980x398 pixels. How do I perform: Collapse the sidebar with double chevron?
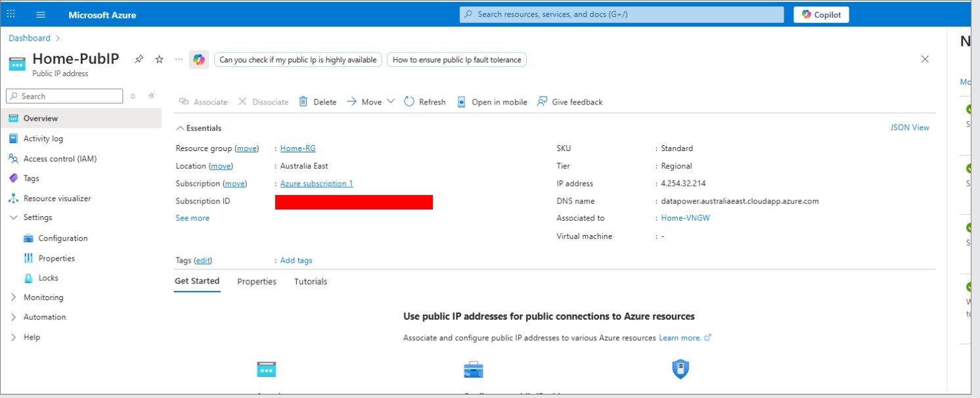(151, 96)
